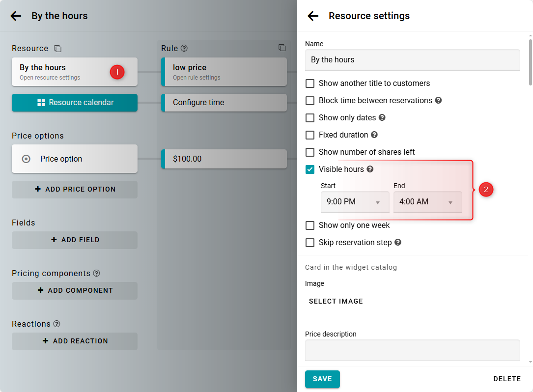Viewport: 533px width, 392px height.
Task: Open the Start time dropdown
Action: pos(355,202)
